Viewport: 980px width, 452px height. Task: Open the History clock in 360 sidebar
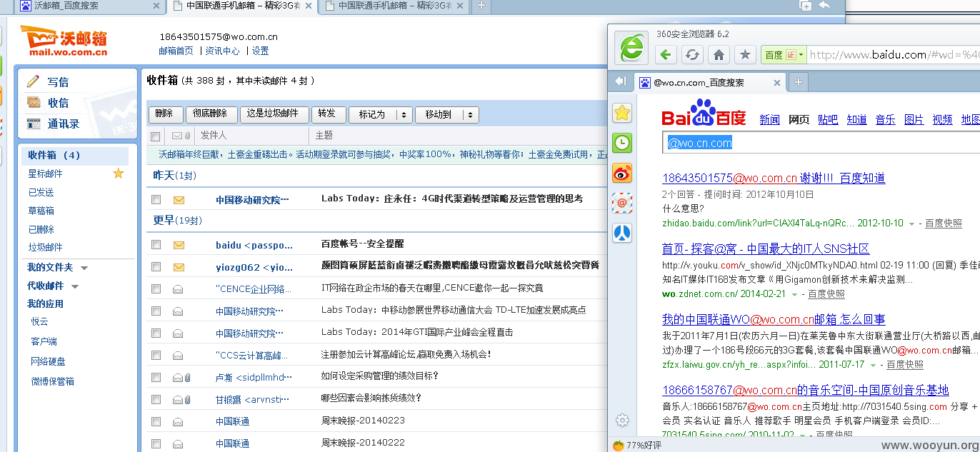click(x=622, y=142)
